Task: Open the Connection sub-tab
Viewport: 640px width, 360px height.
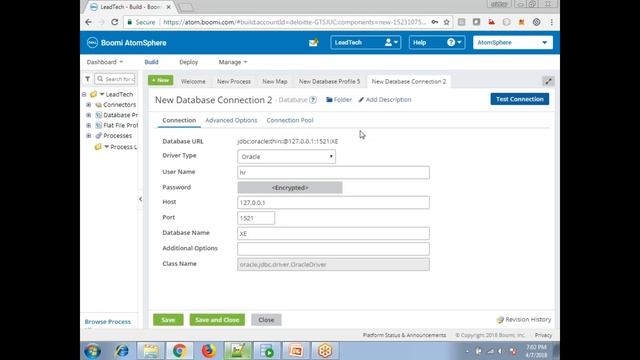Action: 179,120
